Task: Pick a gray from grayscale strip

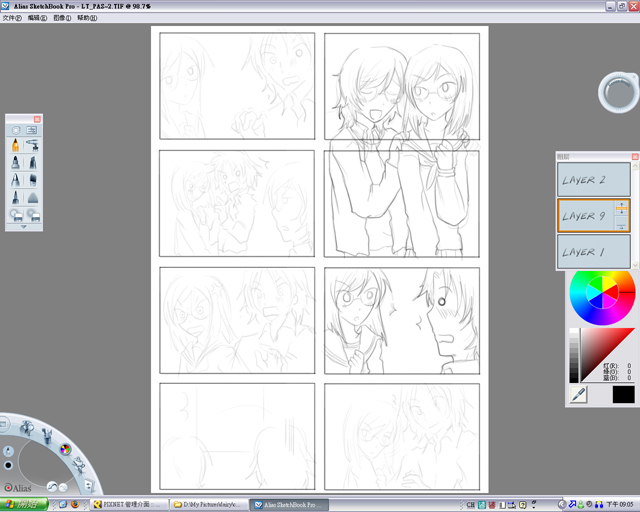Action: click(x=574, y=355)
